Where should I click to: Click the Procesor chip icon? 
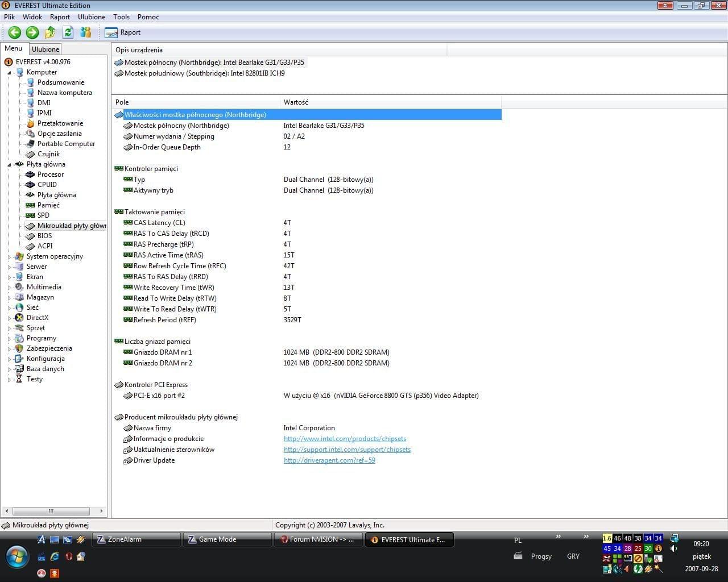coord(31,174)
